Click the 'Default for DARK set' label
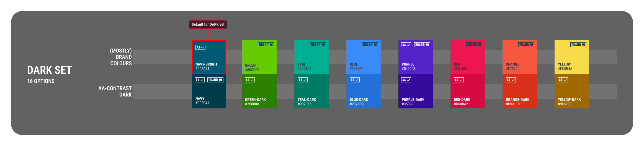Image resolution: width=644 pixels, height=146 pixels. click(x=208, y=24)
